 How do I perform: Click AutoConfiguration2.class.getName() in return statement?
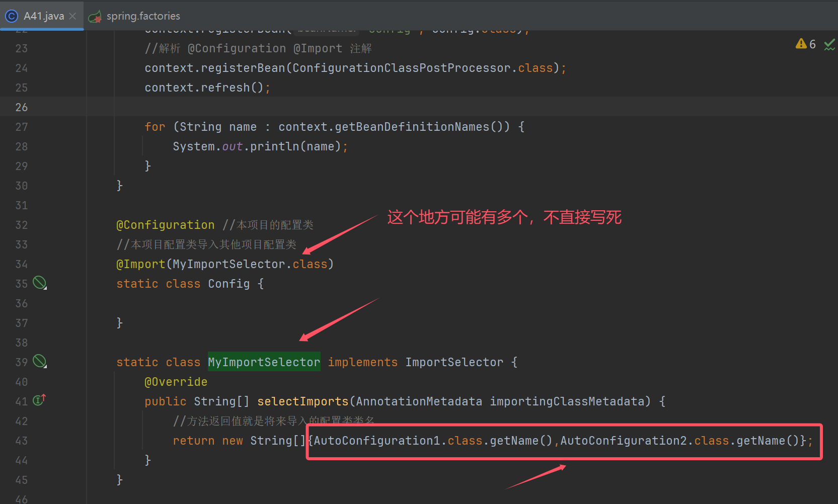[680, 441]
